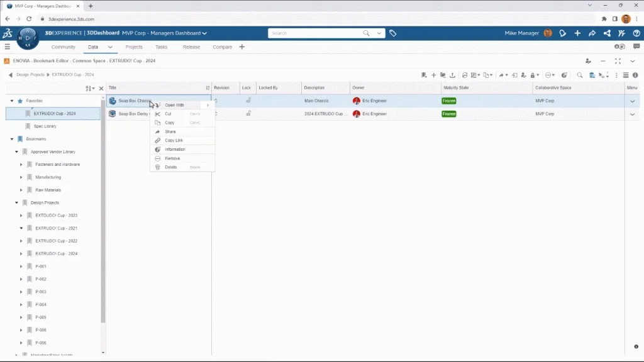Choose Copy Link from the context menu
Viewport: 644px width, 362px height.
point(174,140)
